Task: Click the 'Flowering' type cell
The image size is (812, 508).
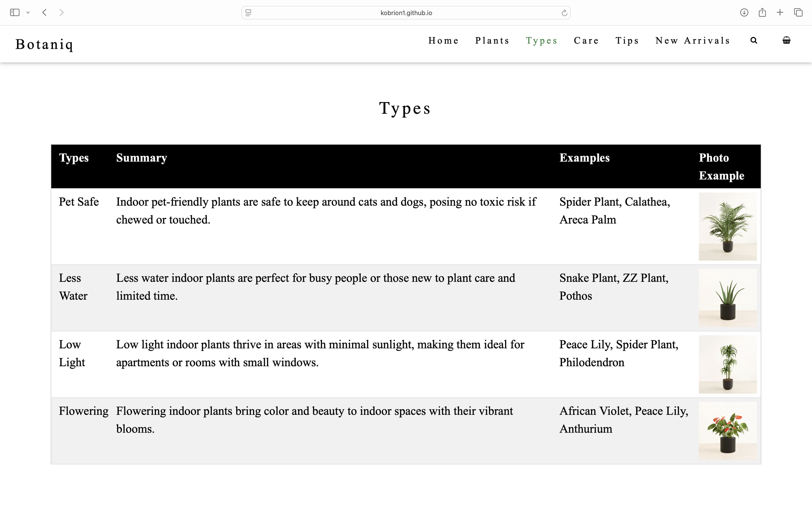Action: click(x=83, y=411)
